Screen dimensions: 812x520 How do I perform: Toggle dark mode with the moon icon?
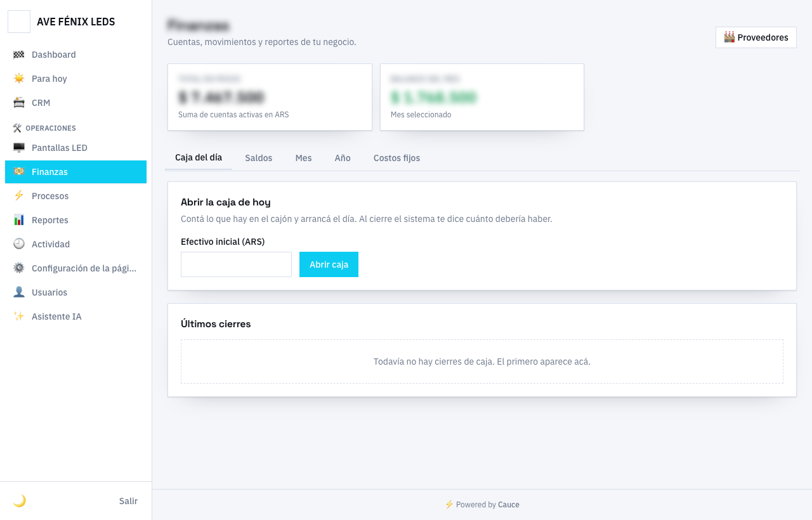pos(20,501)
